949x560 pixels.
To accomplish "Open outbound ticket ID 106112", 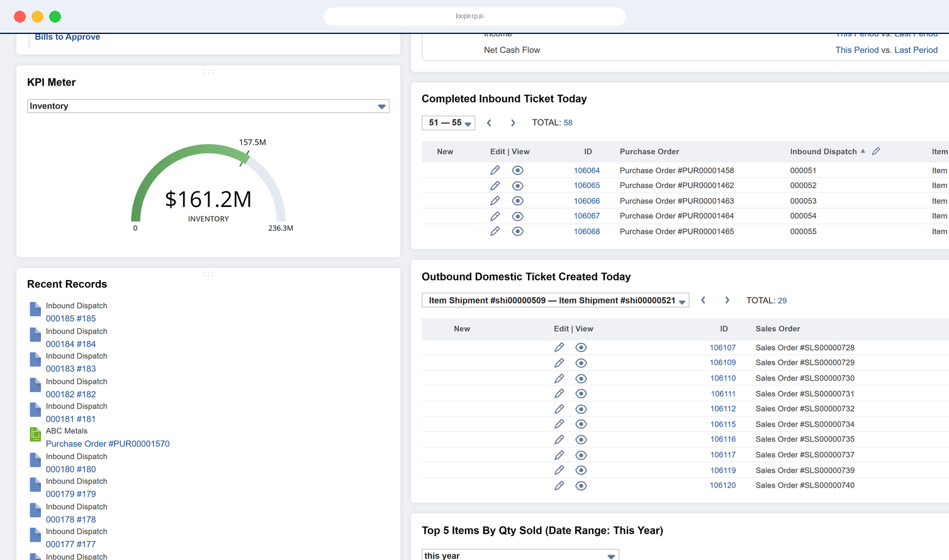I will (723, 409).
